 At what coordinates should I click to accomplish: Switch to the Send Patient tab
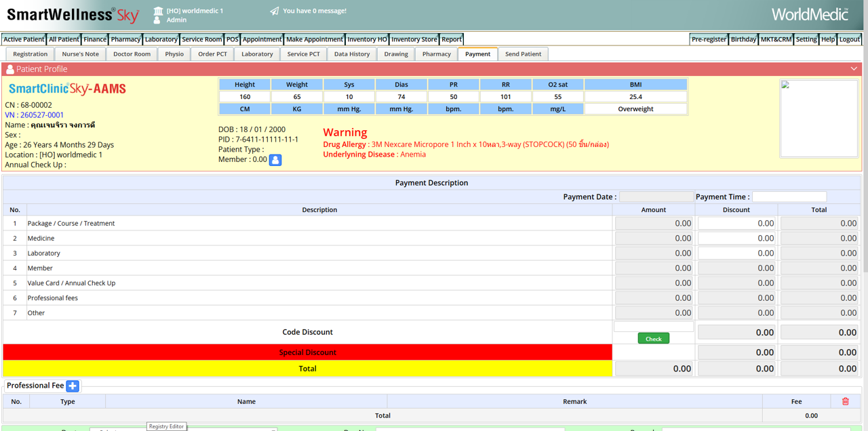click(524, 54)
